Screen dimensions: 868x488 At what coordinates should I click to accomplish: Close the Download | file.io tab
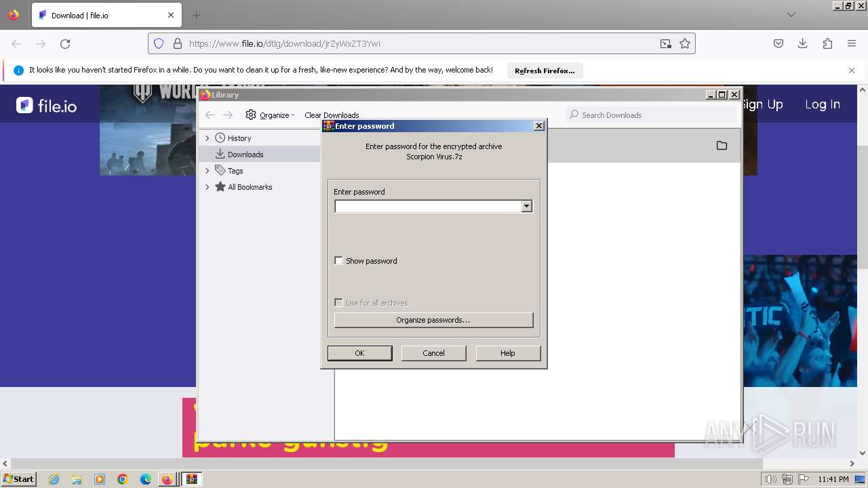pos(171,15)
